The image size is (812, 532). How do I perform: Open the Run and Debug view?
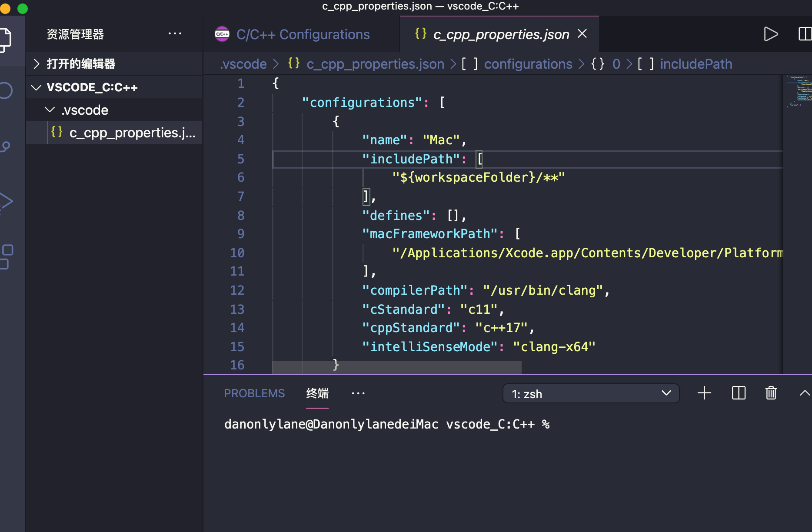pos(7,201)
